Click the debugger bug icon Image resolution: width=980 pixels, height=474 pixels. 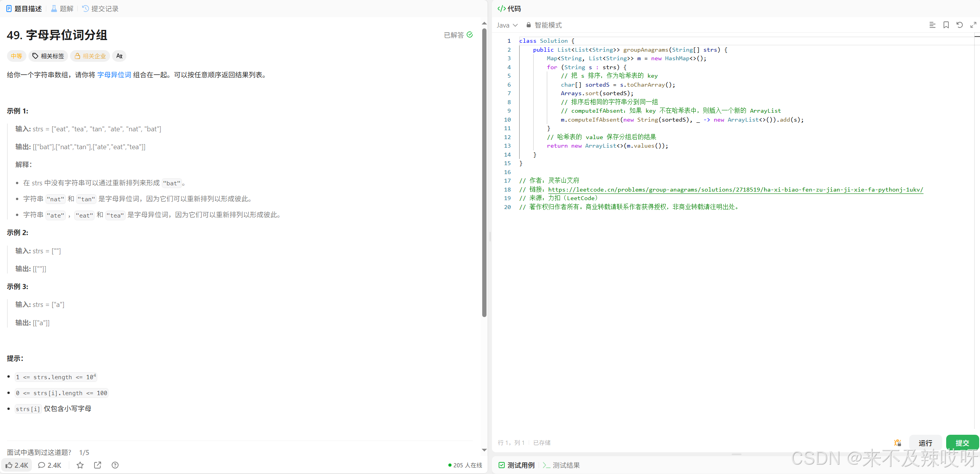tap(898, 443)
